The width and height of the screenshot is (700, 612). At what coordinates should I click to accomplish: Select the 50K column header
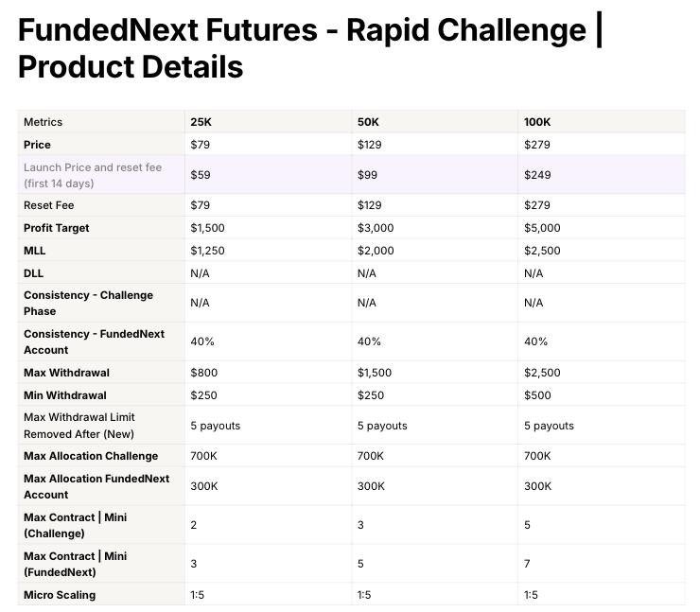click(x=368, y=122)
